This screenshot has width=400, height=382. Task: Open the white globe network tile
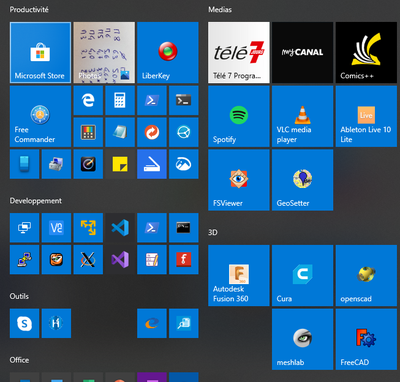184,132
